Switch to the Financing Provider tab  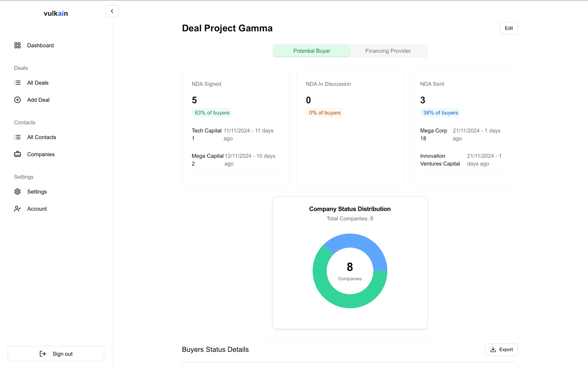(388, 51)
